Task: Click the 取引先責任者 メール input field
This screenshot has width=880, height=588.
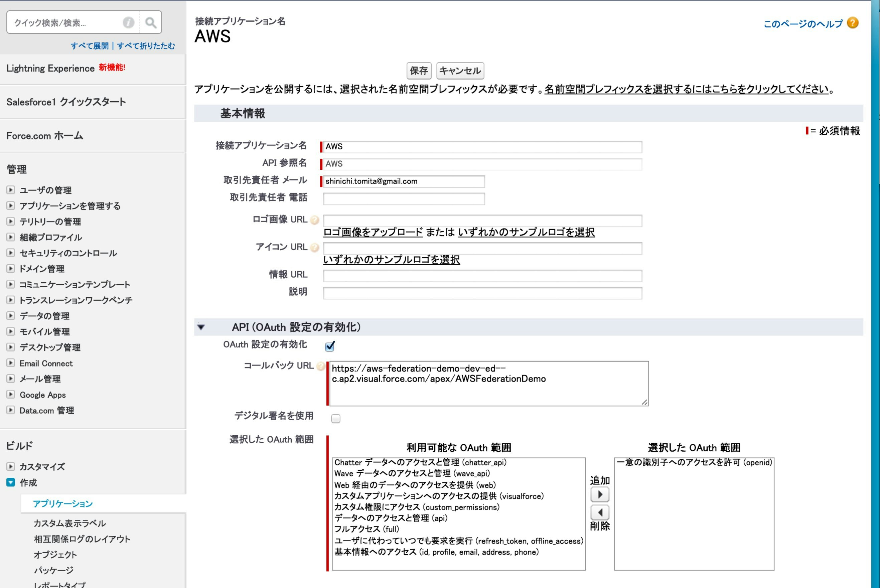Action: (x=404, y=181)
